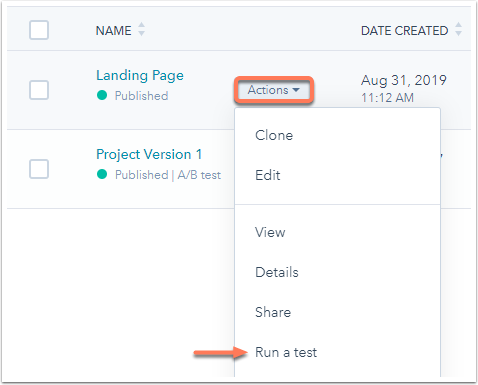This screenshot has height=385, width=478.
Task: Select Share in the Actions menu
Action: (x=273, y=312)
